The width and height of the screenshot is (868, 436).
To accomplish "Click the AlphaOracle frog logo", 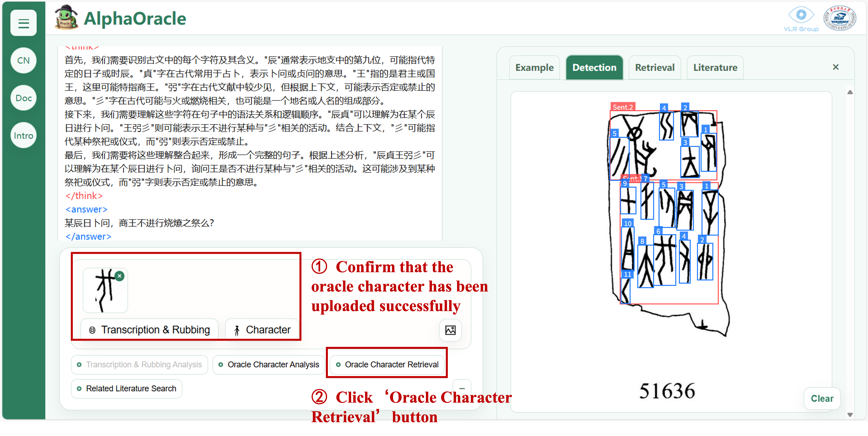I will (66, 18).
